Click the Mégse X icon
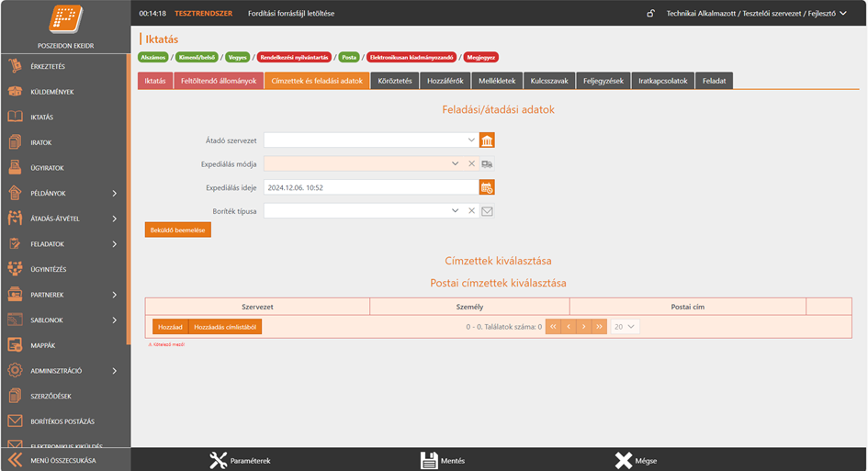The width and height of the screenshot is (868, 471). tap(624, 461)
